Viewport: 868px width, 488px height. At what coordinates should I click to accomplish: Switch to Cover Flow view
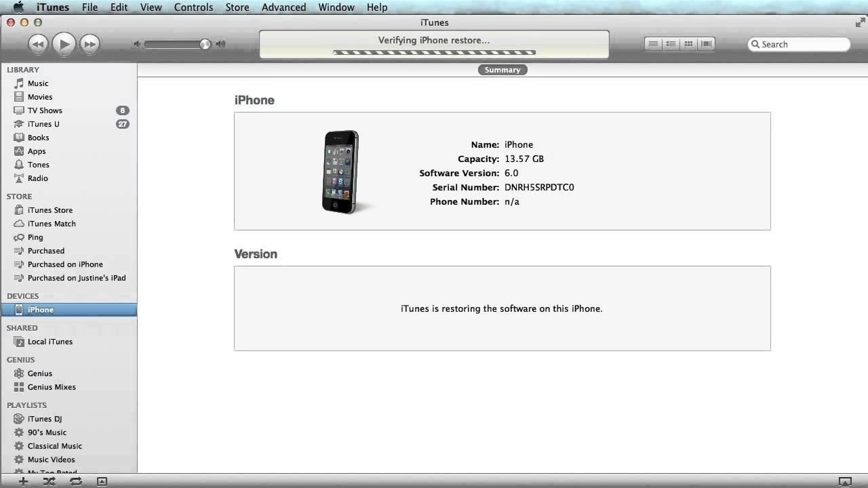point(706,44)
